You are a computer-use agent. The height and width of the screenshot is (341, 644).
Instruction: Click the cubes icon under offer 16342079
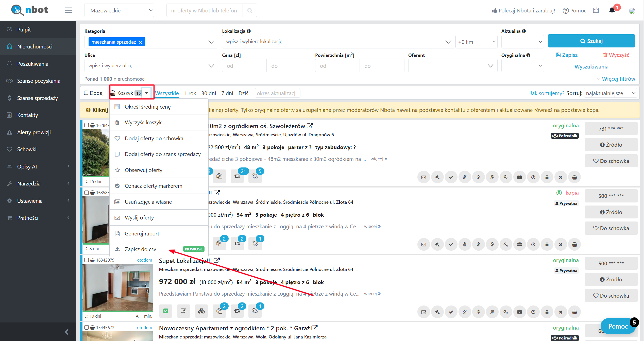201,311
